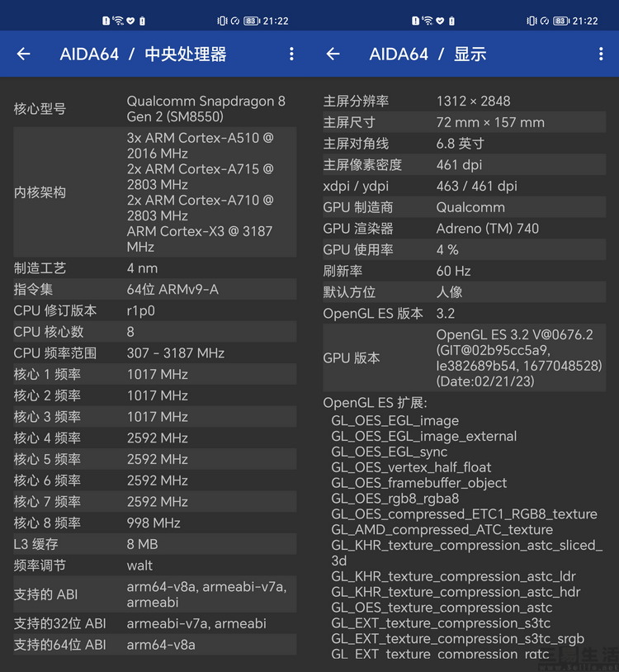This screenshot has height=672, width=619.
Task: Select the GPU 制造商 Qualcomm value
Action: [470, 207]
